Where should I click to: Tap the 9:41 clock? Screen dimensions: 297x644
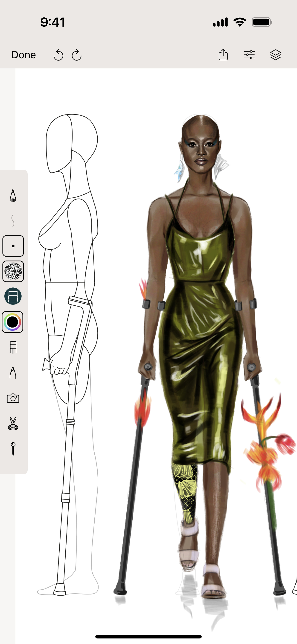[x=53, y=22]
